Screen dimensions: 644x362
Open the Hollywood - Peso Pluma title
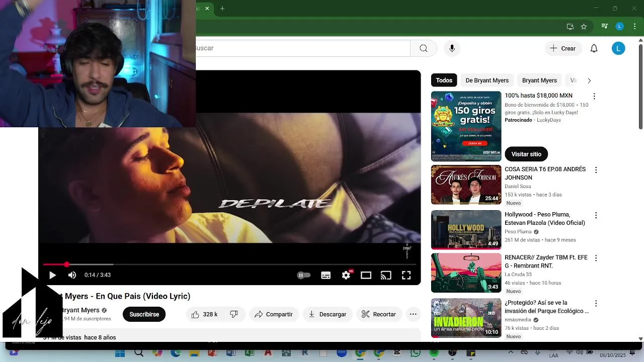point(545,219)
